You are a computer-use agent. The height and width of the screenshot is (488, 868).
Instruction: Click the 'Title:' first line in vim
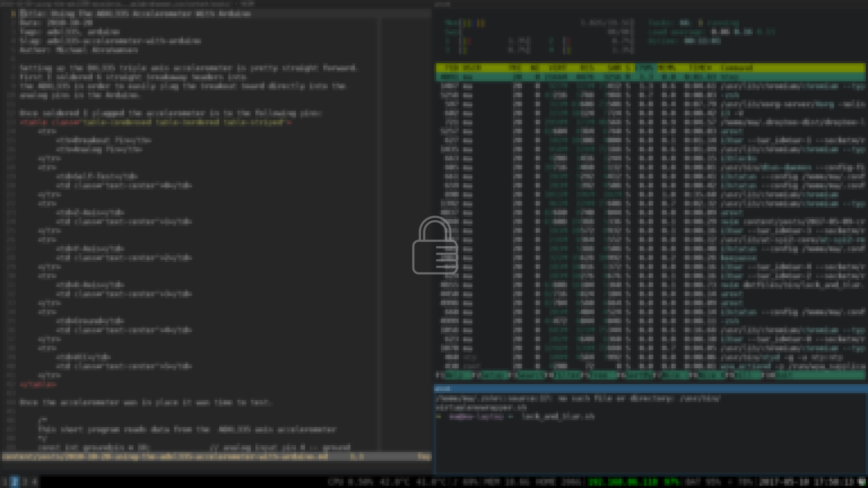pos(135,14)
